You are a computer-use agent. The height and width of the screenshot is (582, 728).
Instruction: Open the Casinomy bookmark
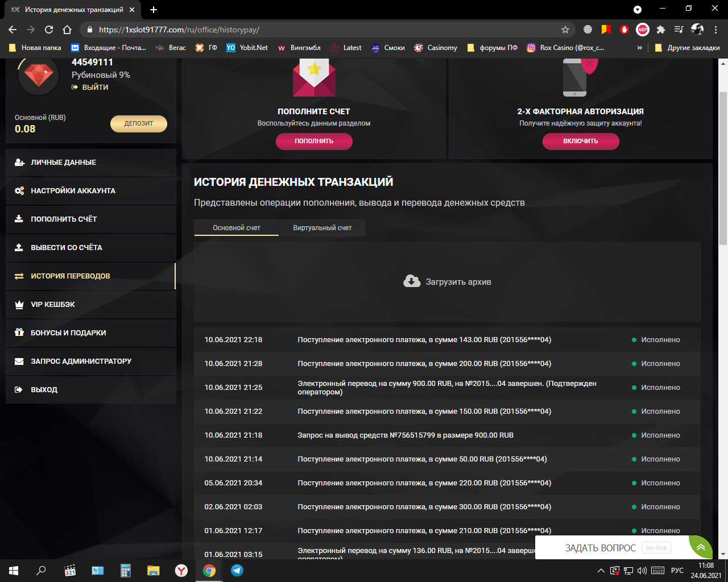coord(436,48)
